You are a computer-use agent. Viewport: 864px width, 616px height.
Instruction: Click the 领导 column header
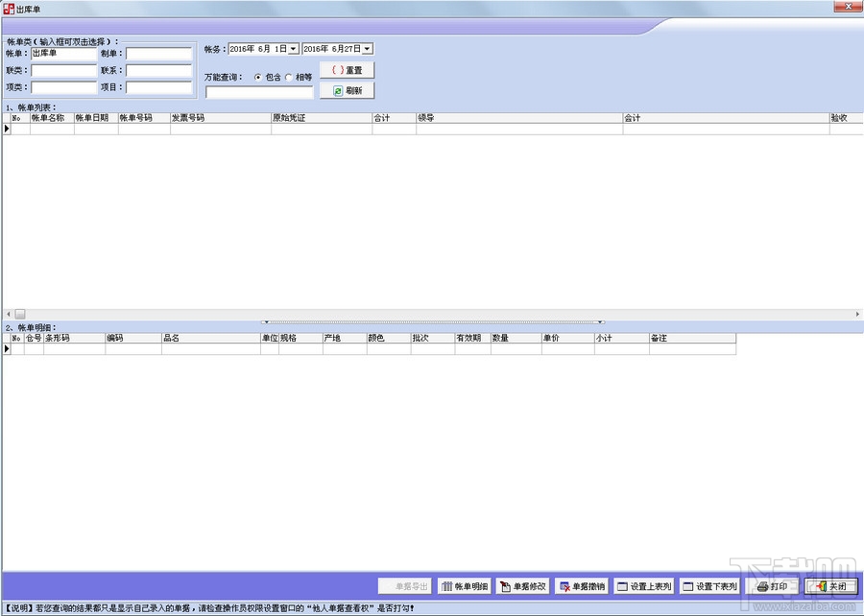click(x=519, y=118)
